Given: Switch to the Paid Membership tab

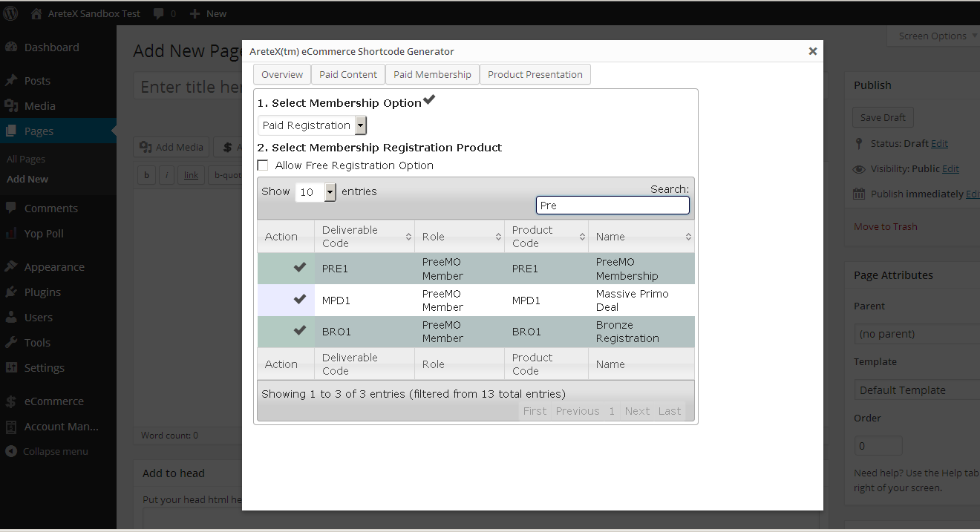Looking at the screenshot, I should point(432,74).
